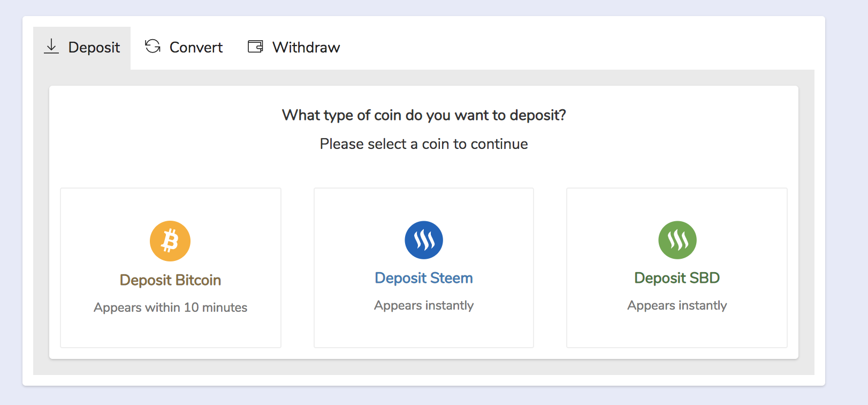Click the green SBD logo icon
The image size is (868, 405).
coord(677,240)
